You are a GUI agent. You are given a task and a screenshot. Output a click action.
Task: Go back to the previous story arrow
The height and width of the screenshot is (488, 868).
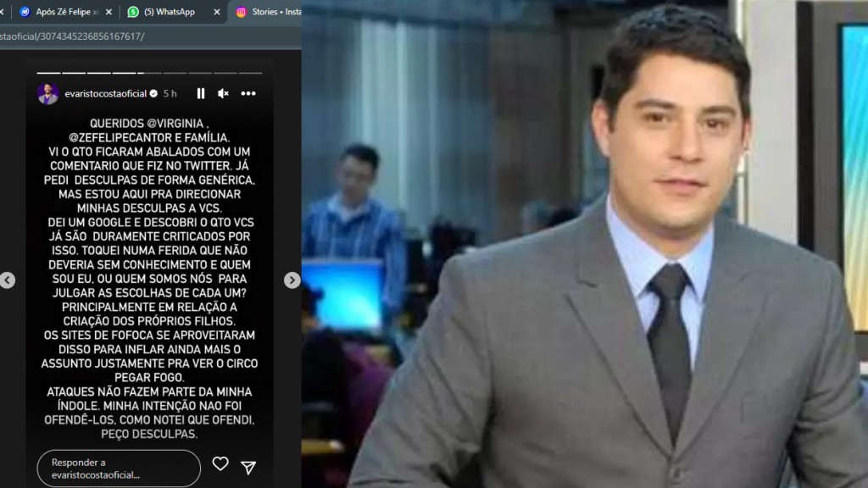tap(8, 280)
